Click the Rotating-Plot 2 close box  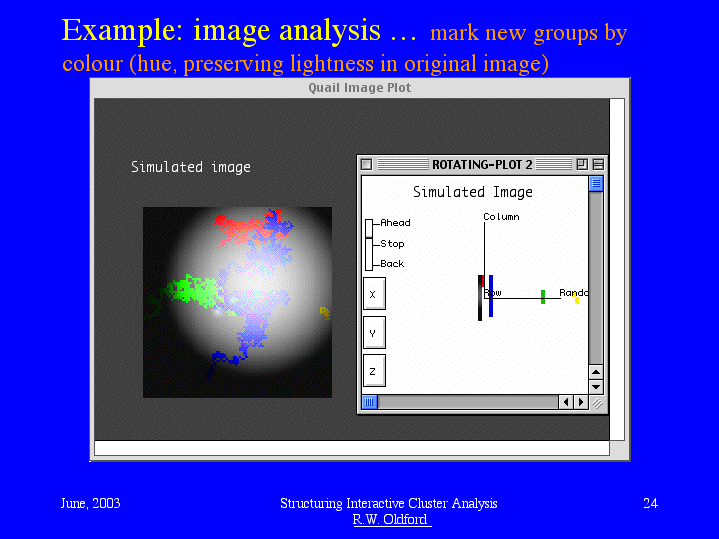(366, 164)
